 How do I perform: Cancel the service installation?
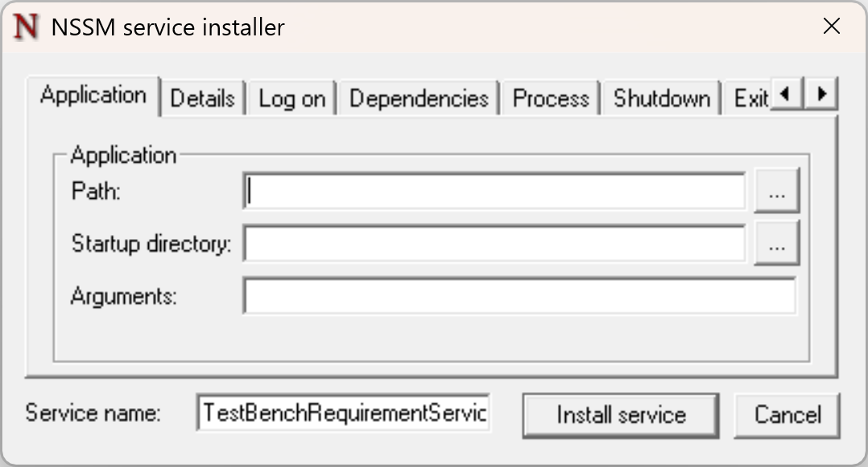(x=787, y=414)
